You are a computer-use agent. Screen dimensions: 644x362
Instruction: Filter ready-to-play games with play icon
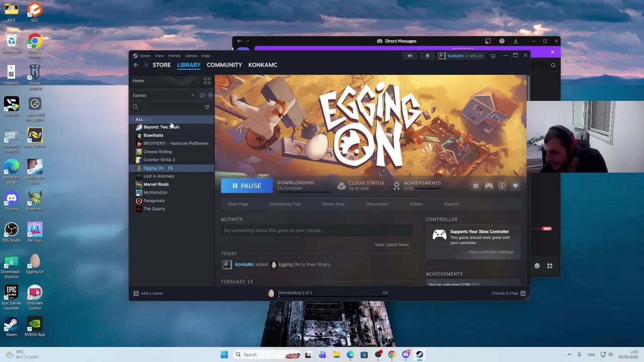[x=210, y=95]
